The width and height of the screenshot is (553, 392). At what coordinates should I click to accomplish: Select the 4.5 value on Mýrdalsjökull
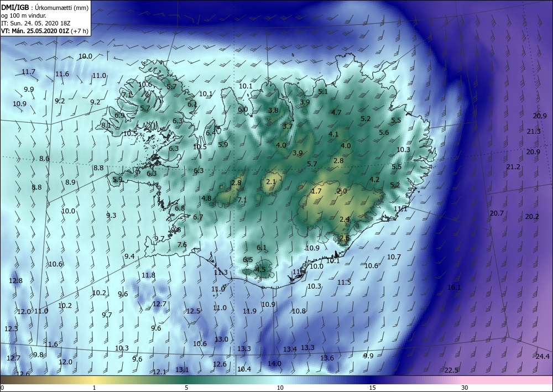tap(260, 269)
